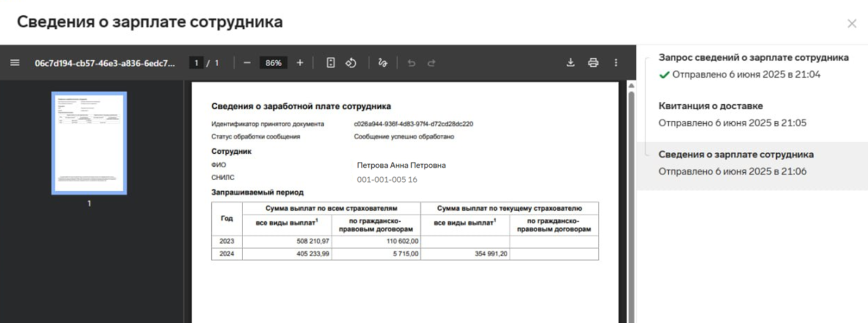Click 'Сообщение успешно обработано' status text
This screenshot has height=323, width=868.
pyautogui.click(x=404, y=137)
